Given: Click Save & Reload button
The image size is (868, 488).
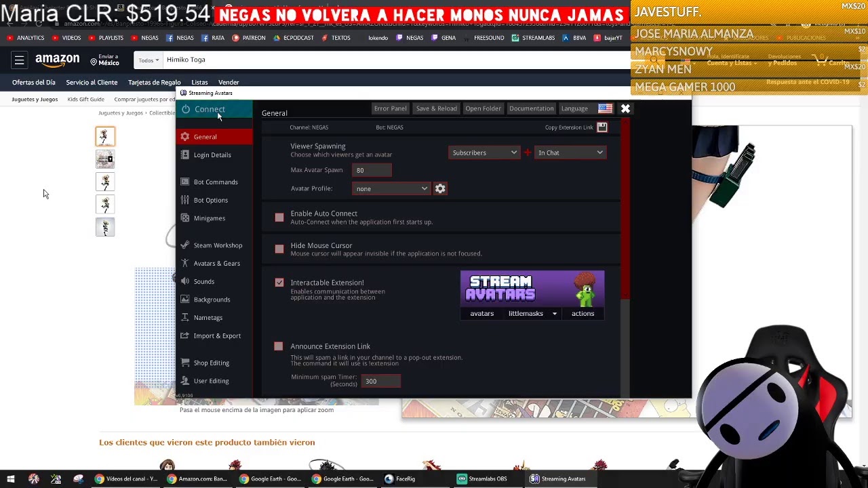Looking at the screenshot, I should coord(436,108).
